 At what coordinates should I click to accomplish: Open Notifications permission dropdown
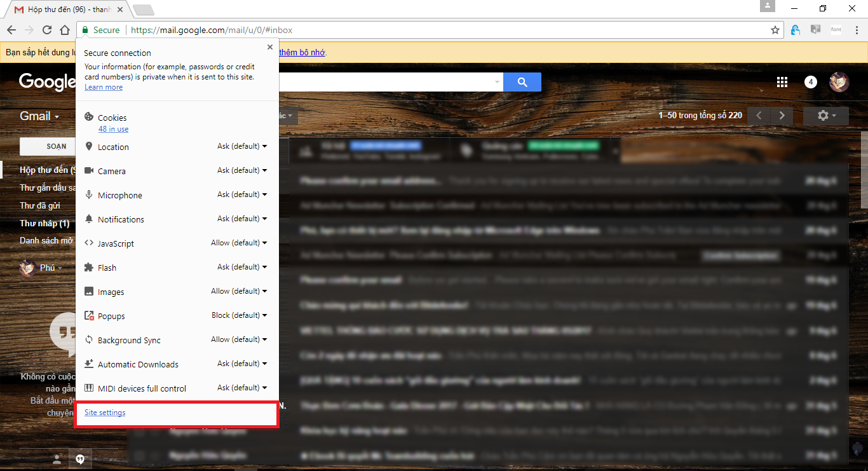[x=242, y=219]
